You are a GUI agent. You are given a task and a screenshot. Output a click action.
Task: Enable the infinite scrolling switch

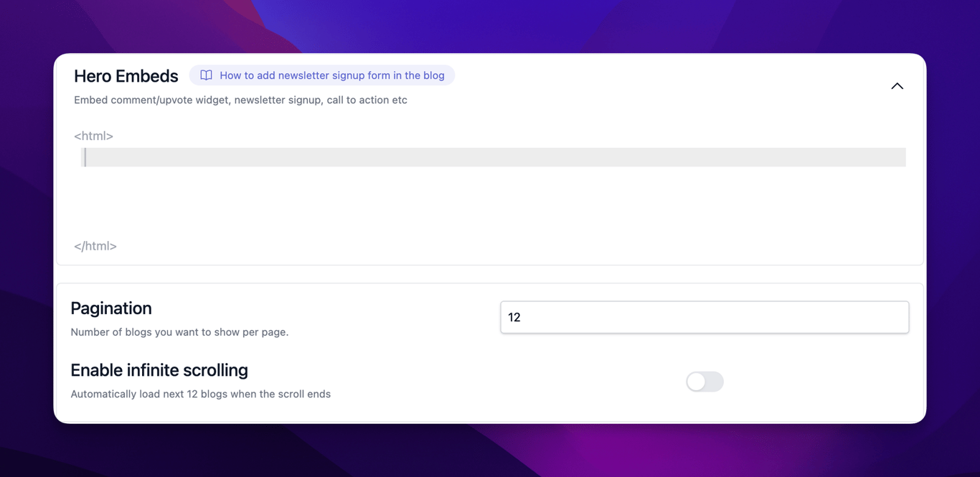pos(705,382)
